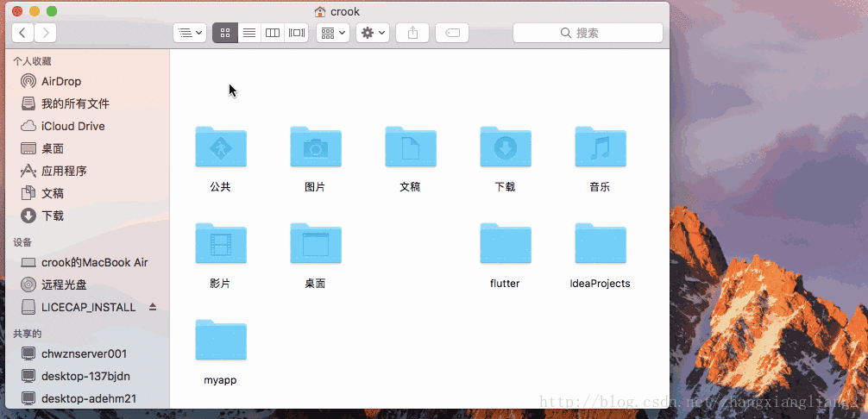Open iCloud Drive from sidebar
Screen dimensions: 868x419
(72, 126)
